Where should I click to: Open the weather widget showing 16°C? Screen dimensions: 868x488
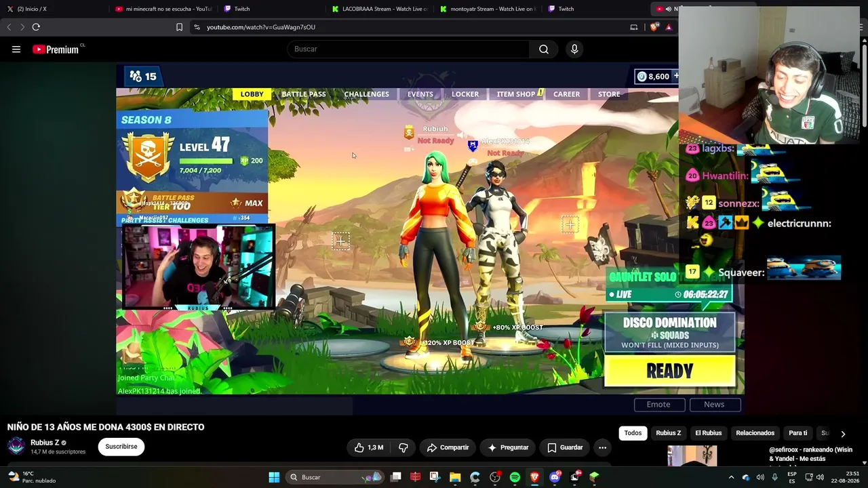[x=32, y=477]
